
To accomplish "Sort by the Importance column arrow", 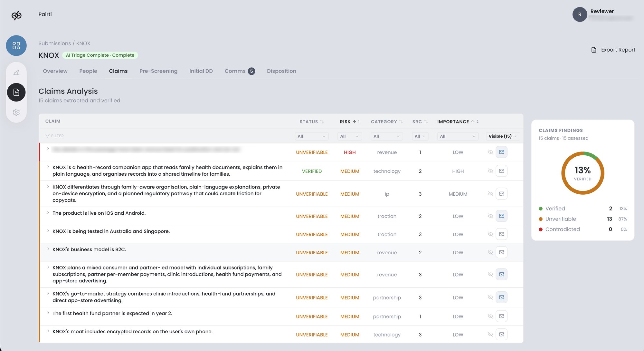I will (473, 122).
